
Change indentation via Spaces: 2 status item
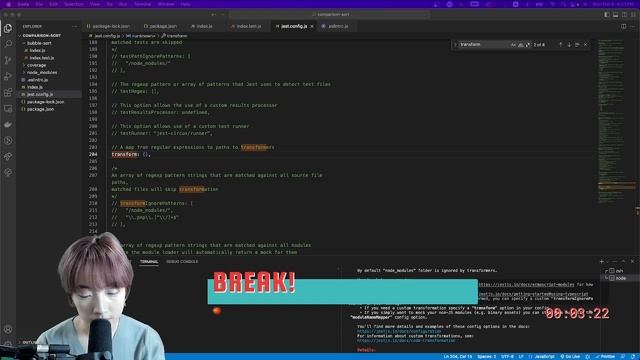pyautogui.click(x=487, y=357)
